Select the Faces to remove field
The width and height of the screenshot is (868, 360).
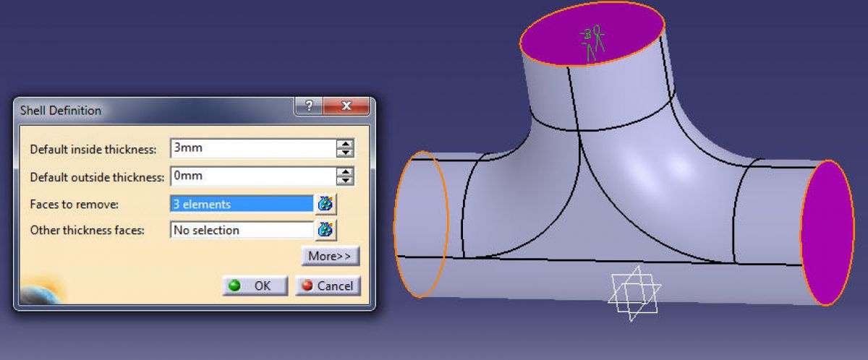[x=242, y=204]
